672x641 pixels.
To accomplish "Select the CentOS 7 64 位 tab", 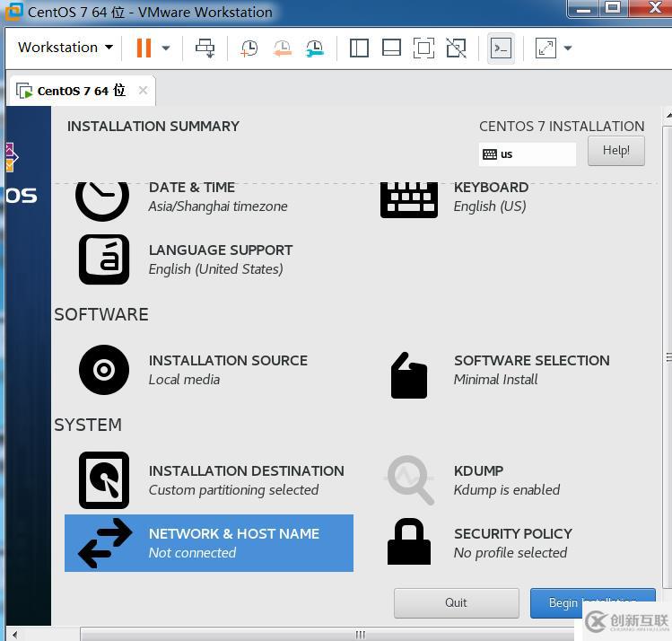I will pyautogui.click(x=82, y=91).
